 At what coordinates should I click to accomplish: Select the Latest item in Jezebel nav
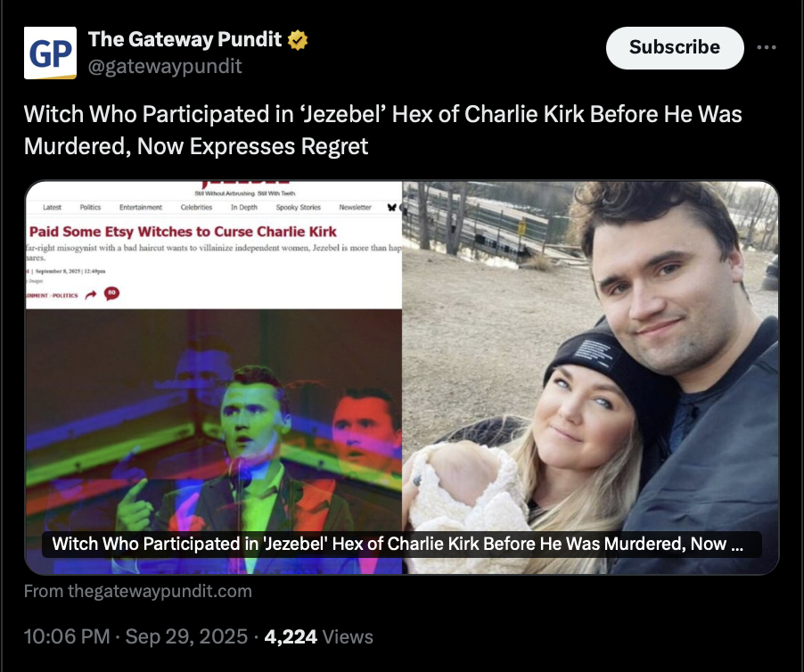(x=52, y=207)
